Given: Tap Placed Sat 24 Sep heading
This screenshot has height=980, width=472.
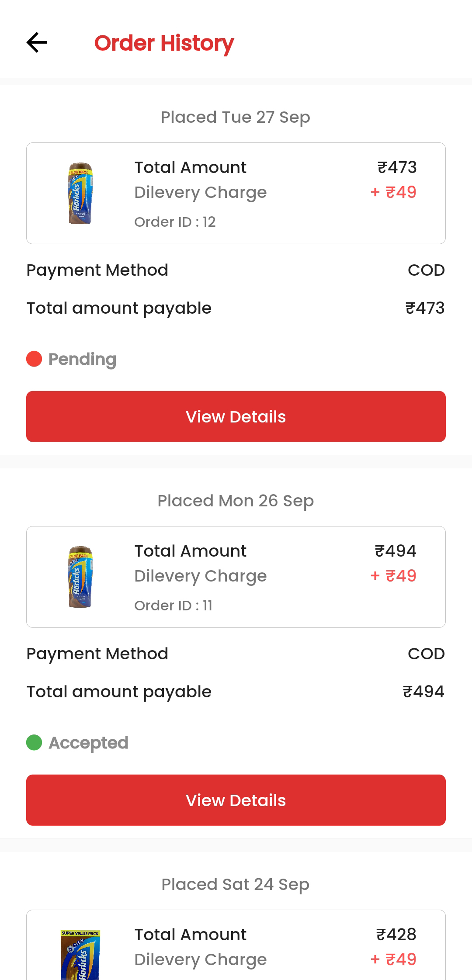Looking at the screenshot, I should 236,884.
